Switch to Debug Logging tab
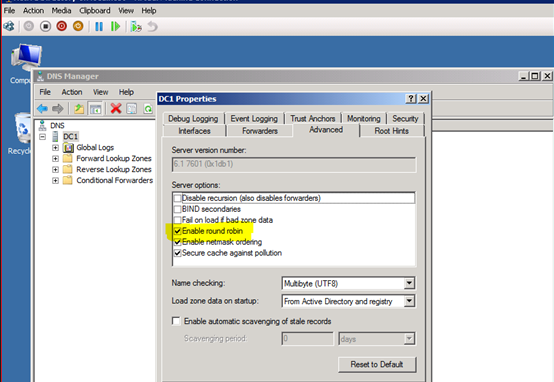 coord(193,118)
